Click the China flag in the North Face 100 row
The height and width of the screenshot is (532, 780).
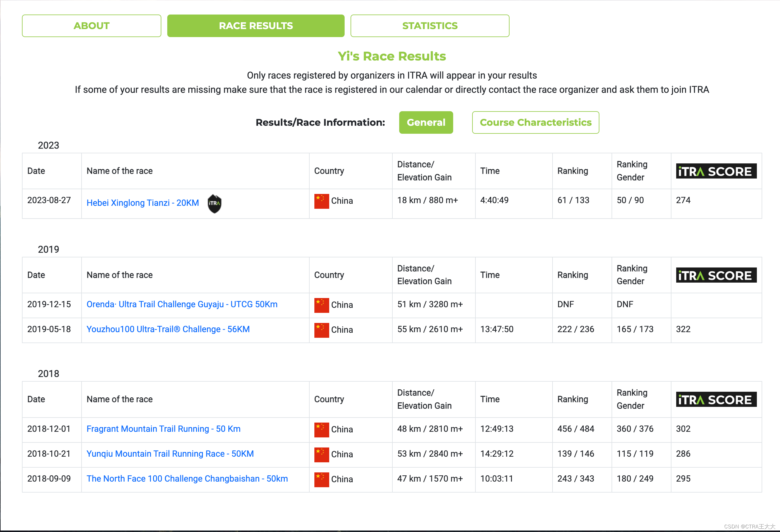pos(321,479)
